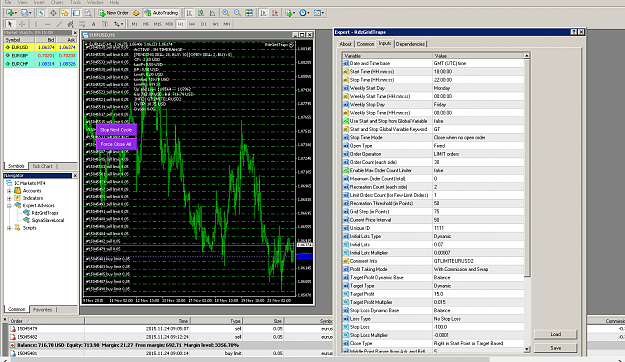The width and height of the screenshot is (625, 362).
Task: Open the Profiles toolbar icon
Action: pos(26,13)
